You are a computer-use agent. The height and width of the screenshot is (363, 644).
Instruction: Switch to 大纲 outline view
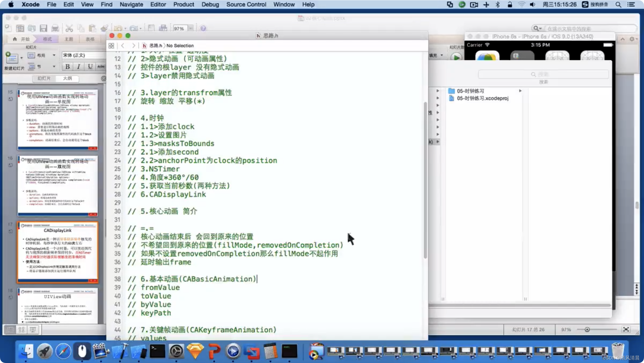click(x=67, y=78)
